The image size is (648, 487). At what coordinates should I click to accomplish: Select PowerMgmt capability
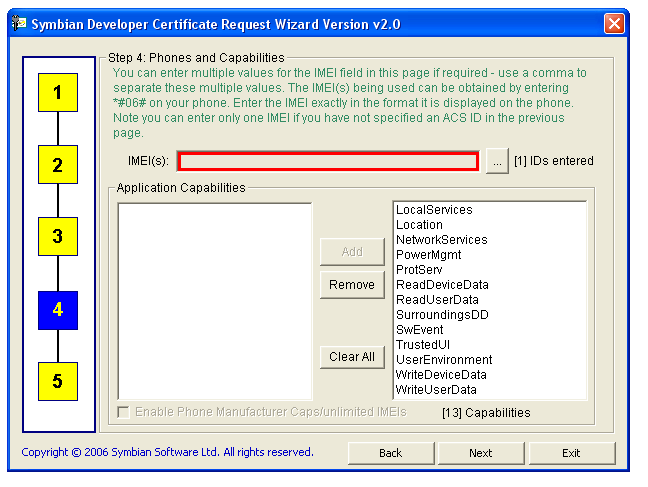[429, 255]
